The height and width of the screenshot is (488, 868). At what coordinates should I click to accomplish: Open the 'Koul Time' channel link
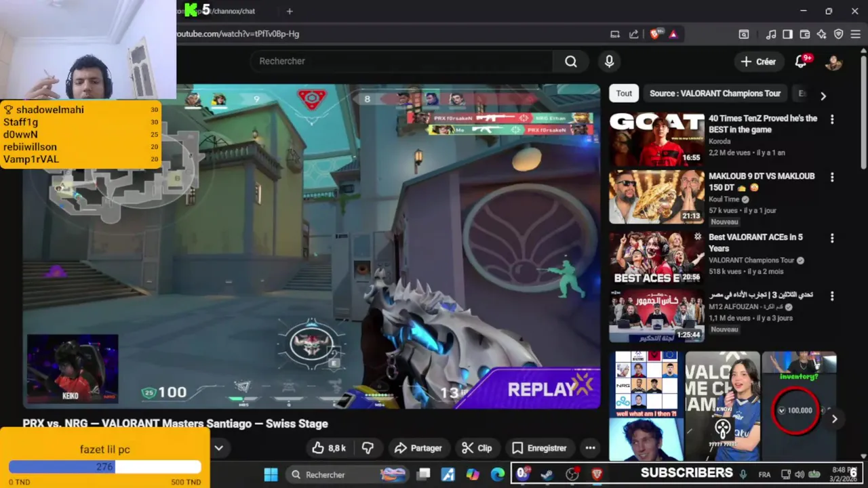point(724,199)
